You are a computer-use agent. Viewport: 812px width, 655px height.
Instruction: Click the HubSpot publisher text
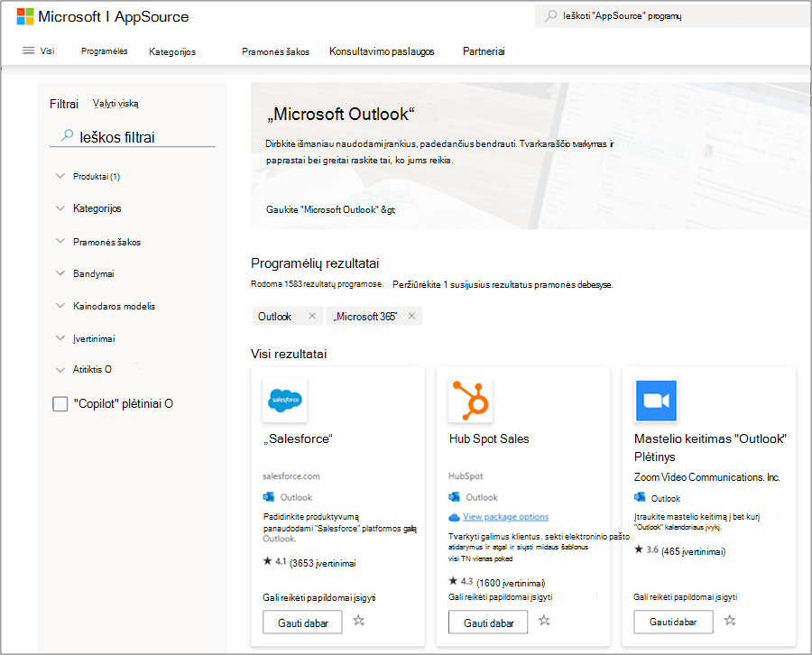[x=466, y=475]
